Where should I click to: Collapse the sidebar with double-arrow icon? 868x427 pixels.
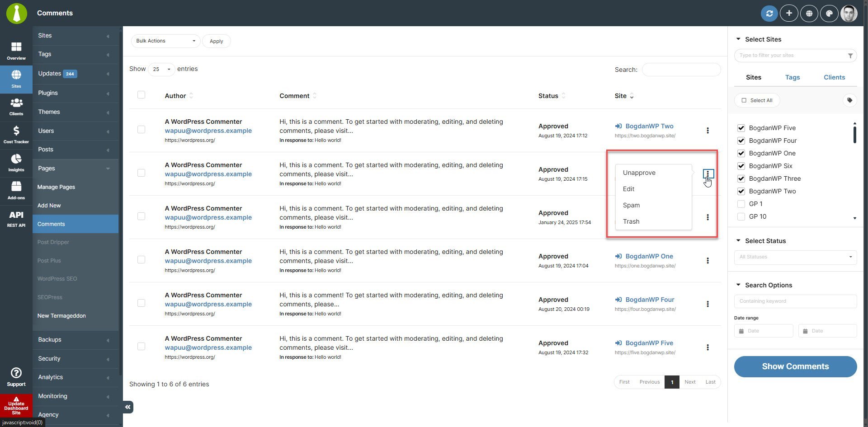(x=128, y=407)
